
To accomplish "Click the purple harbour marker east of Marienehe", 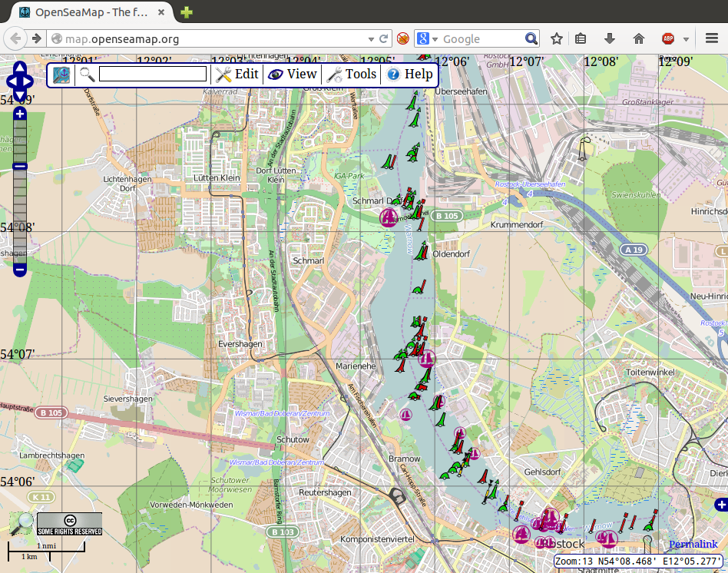I will [x=427, y=359].
